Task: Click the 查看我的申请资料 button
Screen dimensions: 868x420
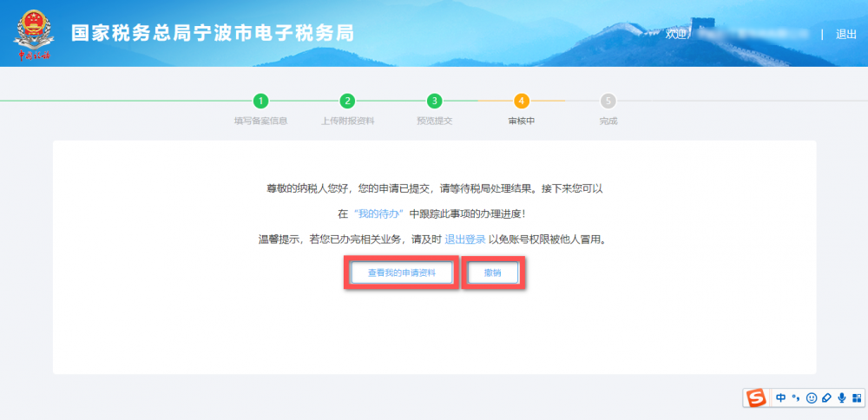Action: click(x=402, y=272)
